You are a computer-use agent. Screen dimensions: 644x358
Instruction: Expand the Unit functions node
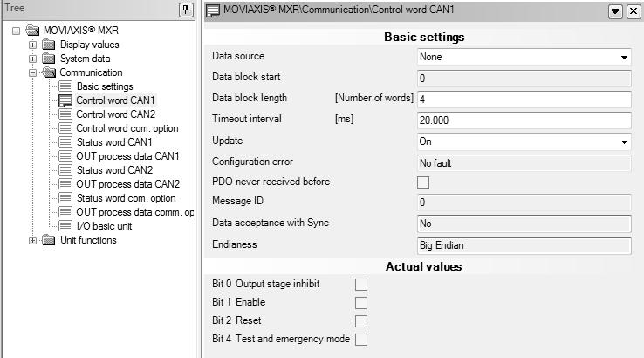(x=32, y=240)
